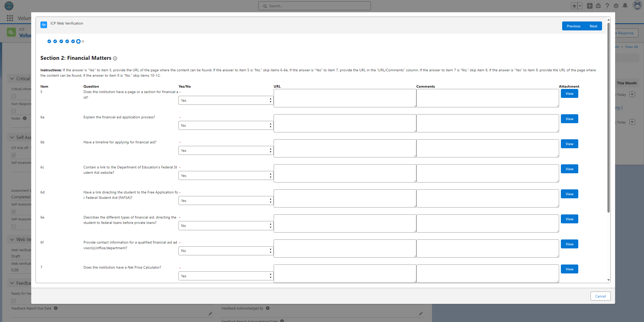644x322 pixels.
Task: Toggle the Critical Information checkbox
Action: 14,96
